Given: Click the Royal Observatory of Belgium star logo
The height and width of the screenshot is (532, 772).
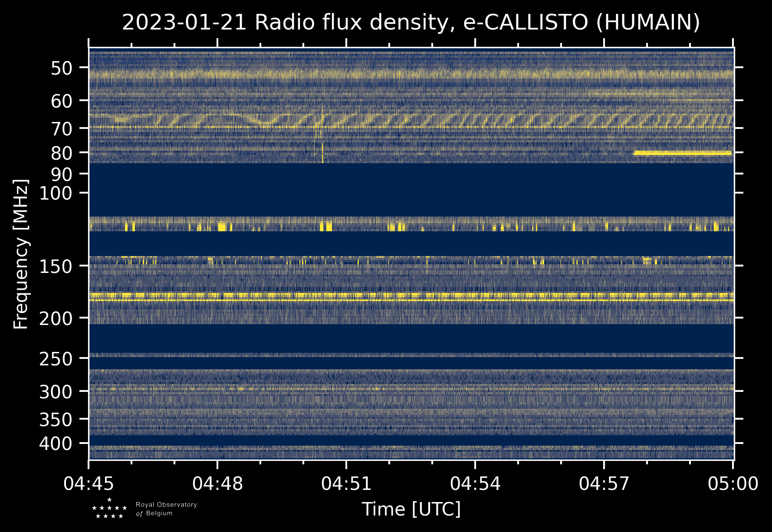Looking at the screenshot, I should [109, 509].
